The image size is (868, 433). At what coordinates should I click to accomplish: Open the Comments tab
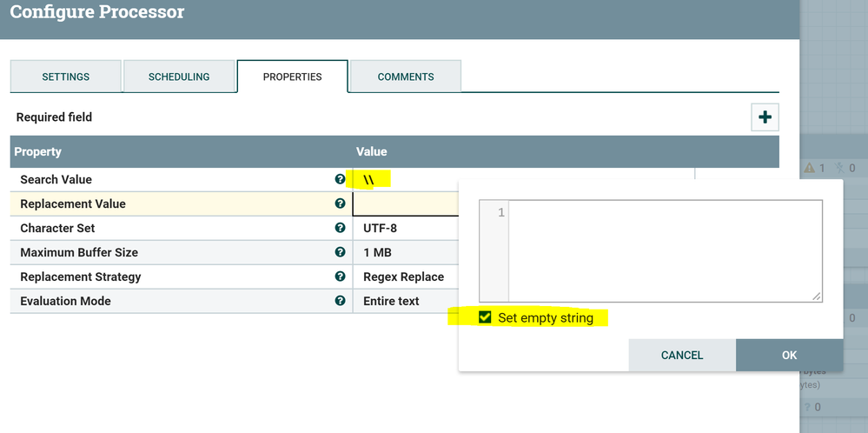click(406, 77)
